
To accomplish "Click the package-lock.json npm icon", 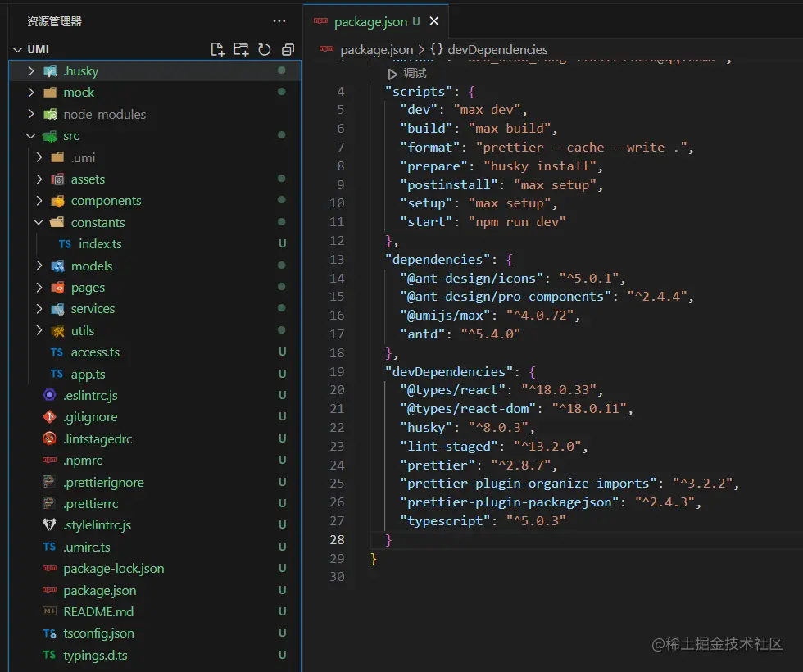I will click(x=50, y=569).
